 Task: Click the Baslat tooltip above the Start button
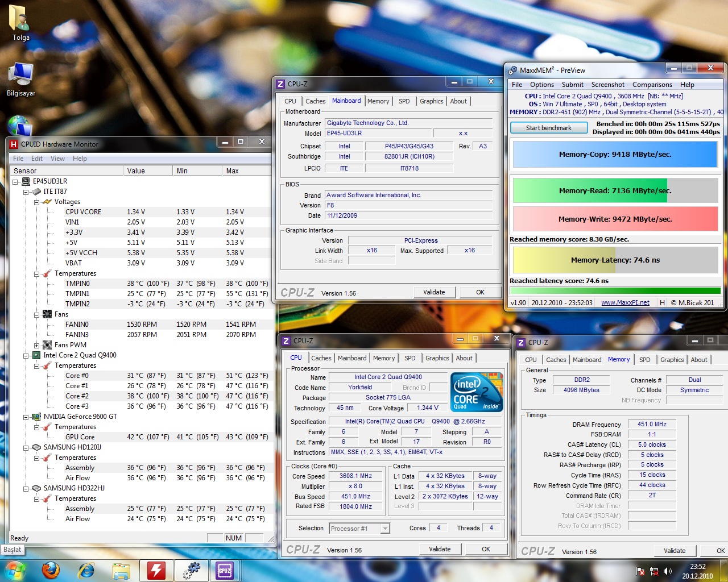[x=13, y=550]
